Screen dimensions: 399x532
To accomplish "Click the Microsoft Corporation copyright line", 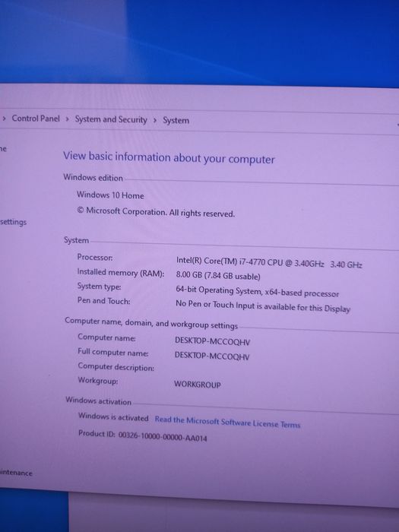I will [x=156, y=212].
